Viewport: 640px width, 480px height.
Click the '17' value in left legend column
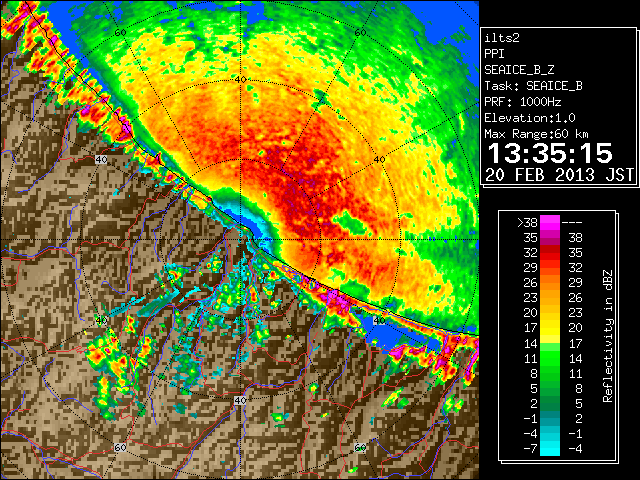tap(531, 328)
